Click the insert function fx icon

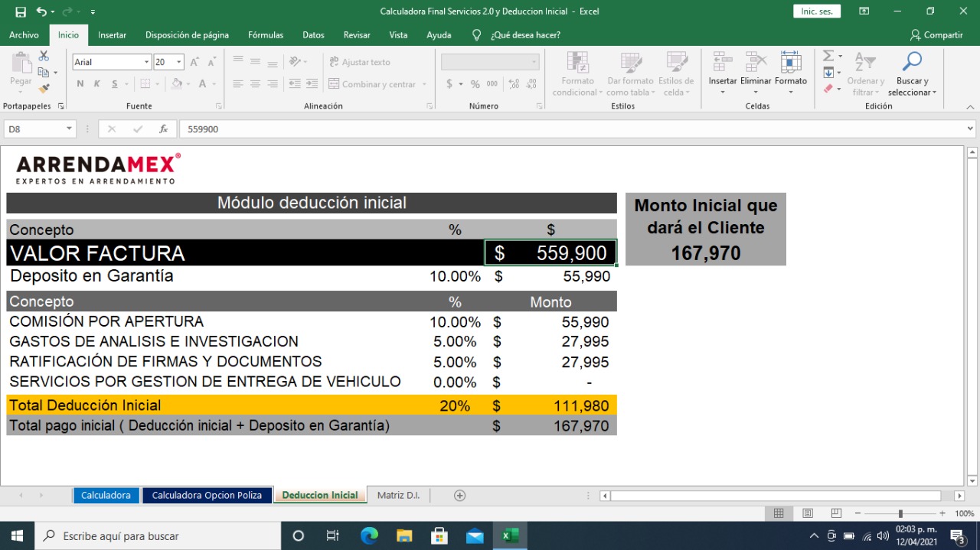(x=163, y=129)
